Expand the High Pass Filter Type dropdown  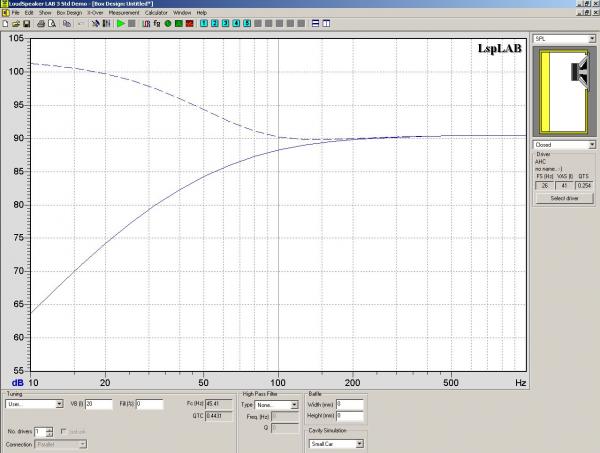pos(295,405)
